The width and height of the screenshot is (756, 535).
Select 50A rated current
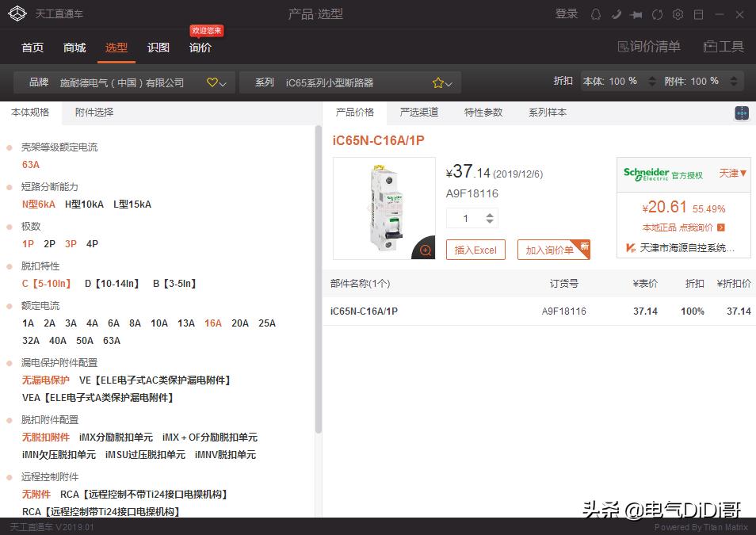tap(85, 341)
